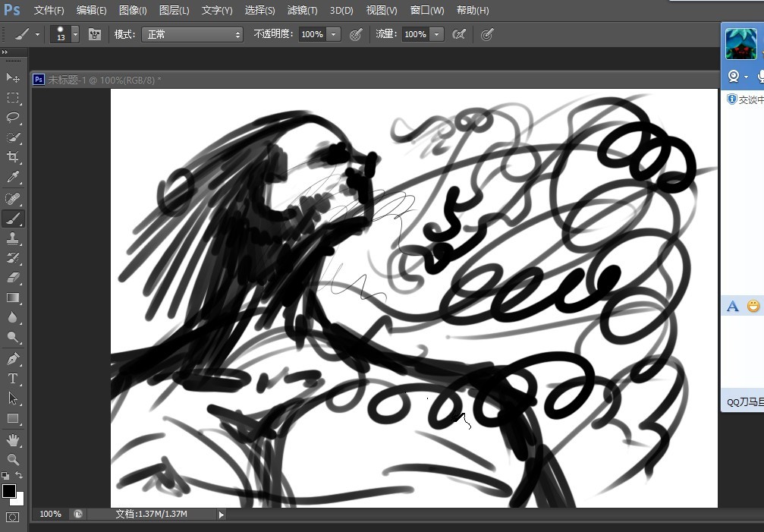
Task: Open the 文件(F) menu
Action: [49, 10]
